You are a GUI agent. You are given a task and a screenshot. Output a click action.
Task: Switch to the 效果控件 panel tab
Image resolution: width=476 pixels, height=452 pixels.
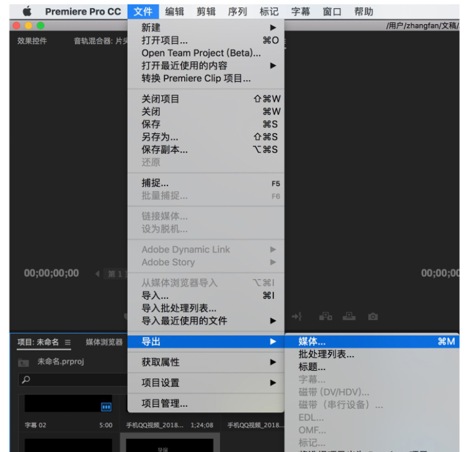[31, 41]
